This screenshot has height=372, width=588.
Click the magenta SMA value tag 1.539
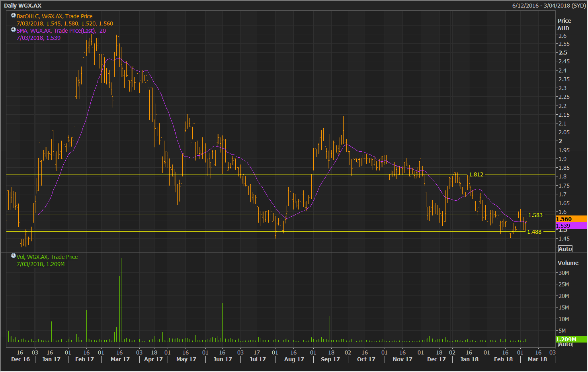(x=571, y=226)
